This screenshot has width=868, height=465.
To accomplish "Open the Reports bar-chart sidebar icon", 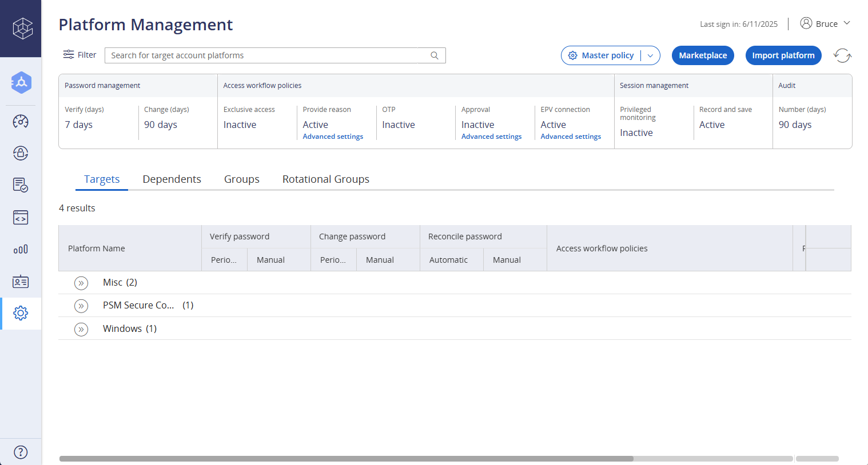I will (x=21, y=249).
